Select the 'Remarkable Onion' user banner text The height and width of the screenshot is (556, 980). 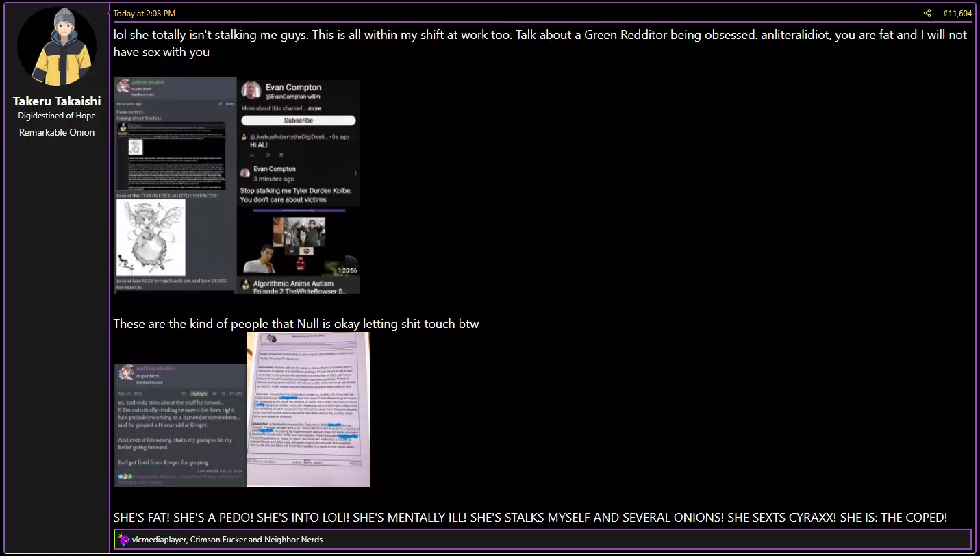[x=57, y=132]
